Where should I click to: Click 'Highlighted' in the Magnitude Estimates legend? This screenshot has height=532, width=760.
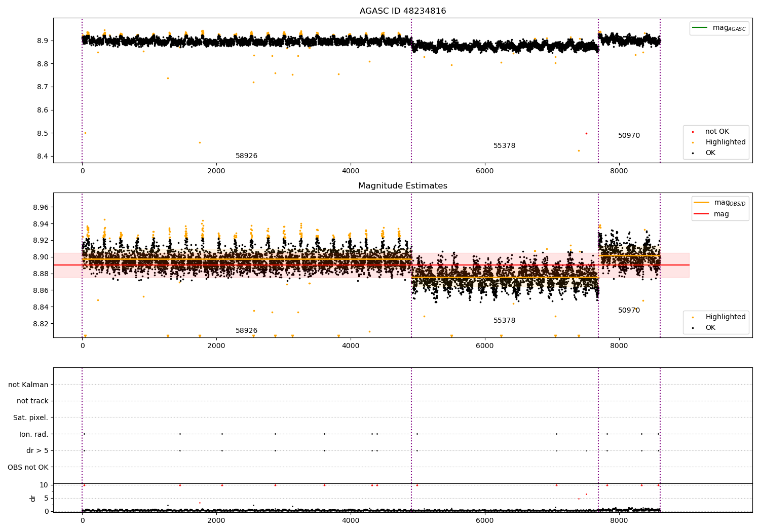[726, 317]
